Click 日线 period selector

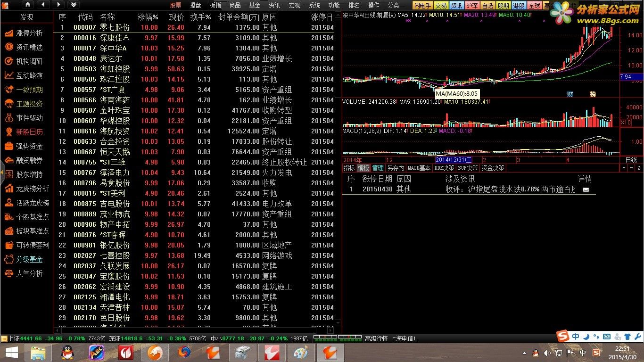(631, 160)
